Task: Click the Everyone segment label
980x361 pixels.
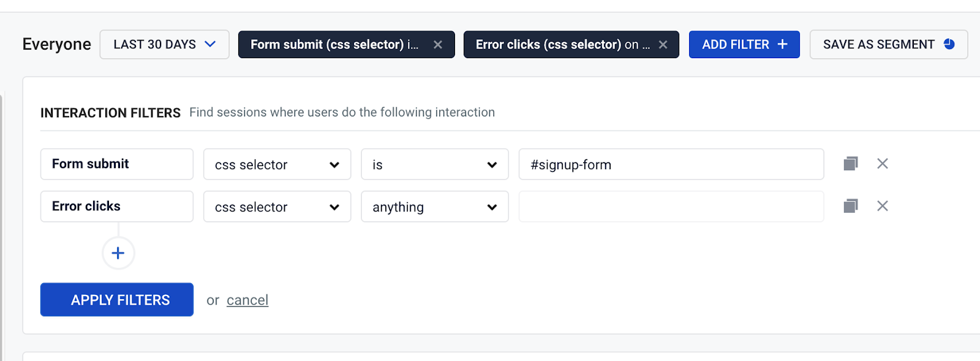Action: point(56,44)
